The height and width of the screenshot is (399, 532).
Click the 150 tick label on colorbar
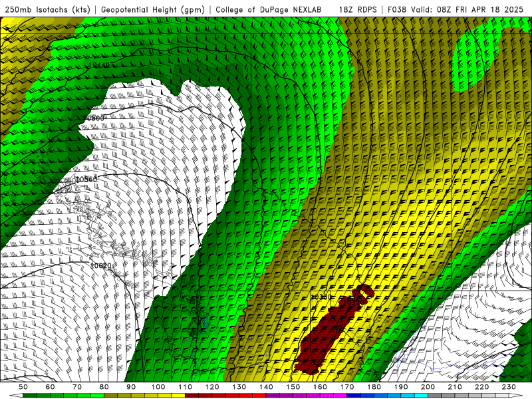[x=293, y=387]
